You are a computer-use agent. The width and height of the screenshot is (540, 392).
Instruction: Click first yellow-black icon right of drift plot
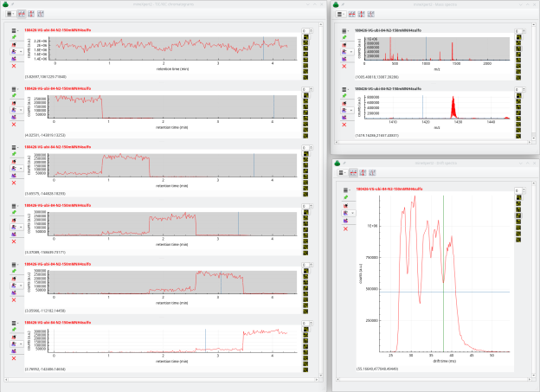click(517, 196)
